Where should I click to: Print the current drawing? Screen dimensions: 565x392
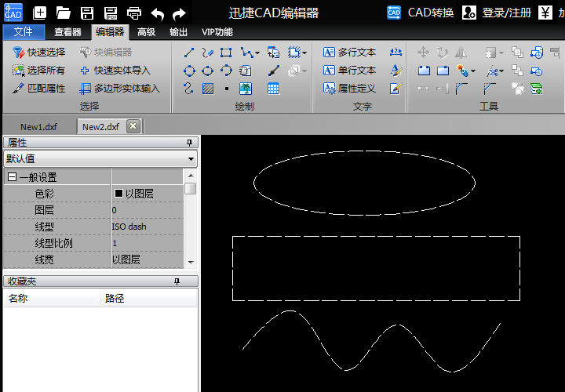pyautogui.click(x=134, y=13)
